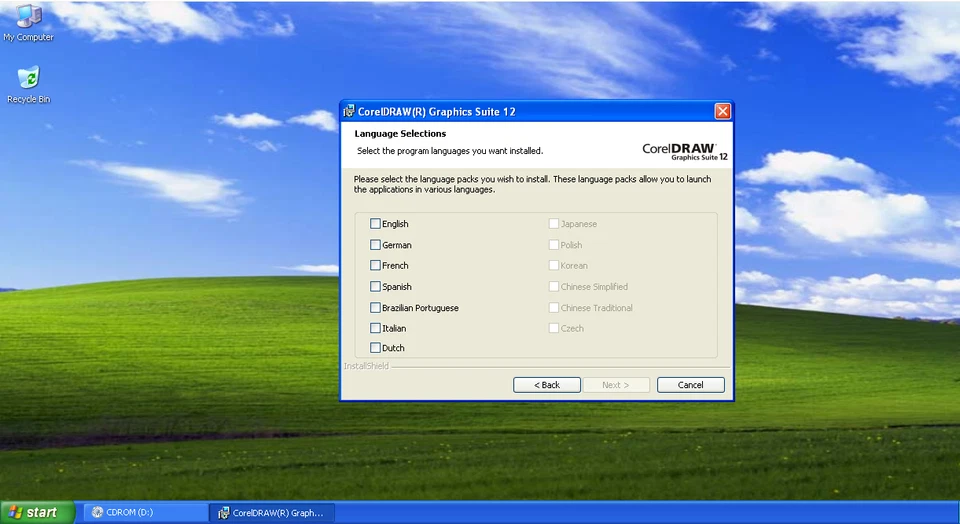Cancel the CorelDRAW installation
Image resolution: width=960 pixels, height=524 pixels.
691,385
